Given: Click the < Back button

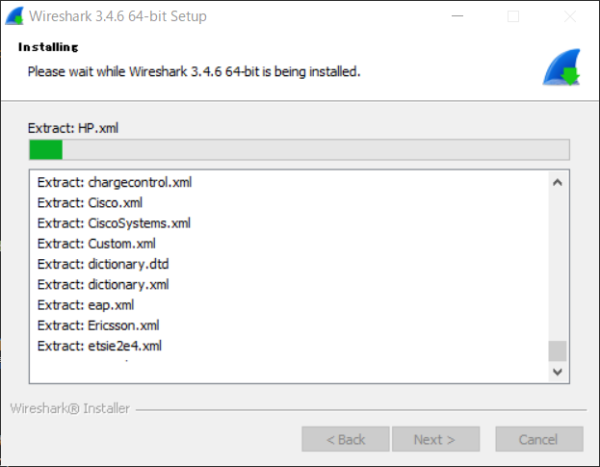Looking at the screenshot, I should tap(346, 439).
